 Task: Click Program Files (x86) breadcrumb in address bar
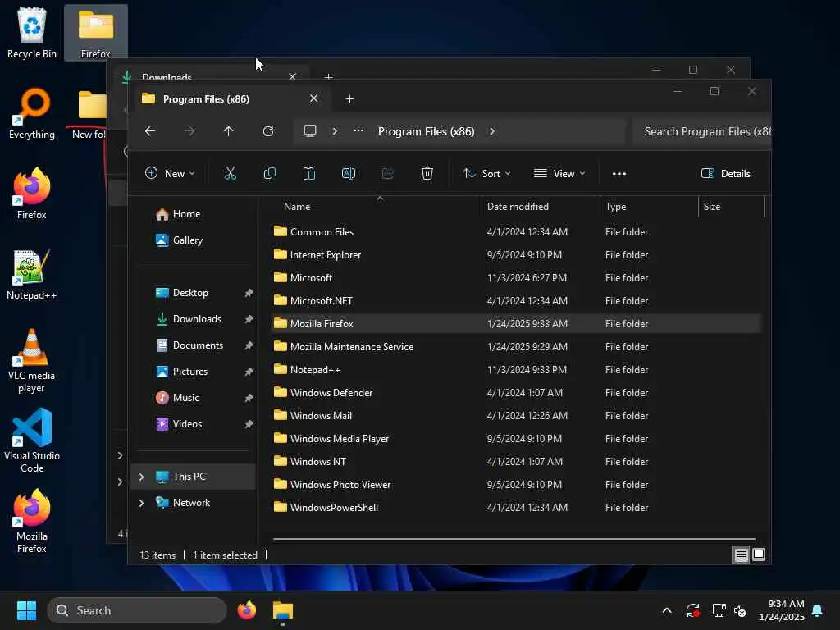point(427,131)
